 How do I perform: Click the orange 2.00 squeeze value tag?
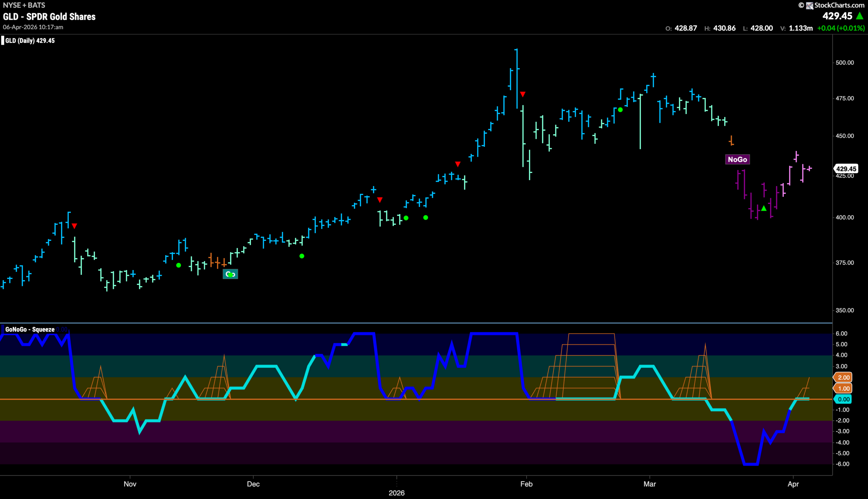(x=843, y=377)
